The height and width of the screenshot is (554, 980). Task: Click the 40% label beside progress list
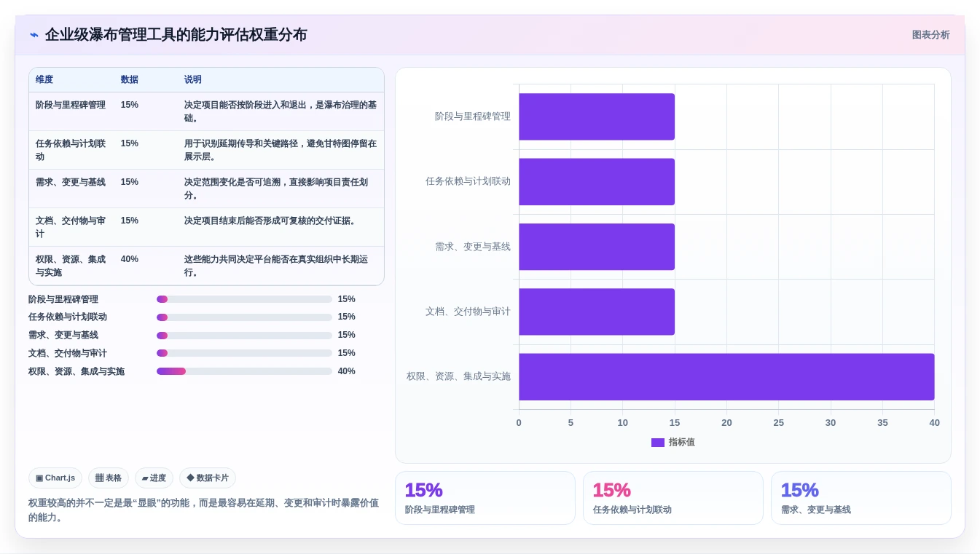347,371
